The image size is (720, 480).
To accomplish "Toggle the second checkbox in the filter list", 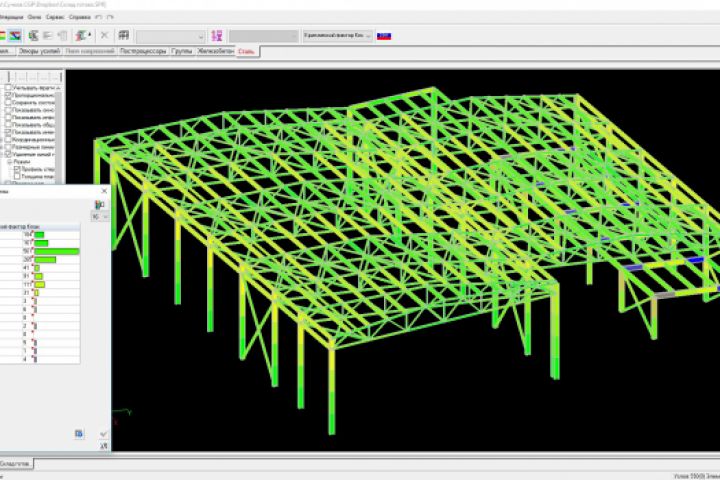I will click(8, 95).
